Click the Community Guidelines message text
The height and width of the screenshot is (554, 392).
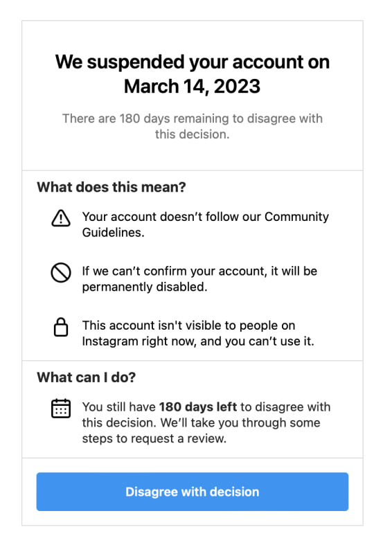(x=206, y=224)
